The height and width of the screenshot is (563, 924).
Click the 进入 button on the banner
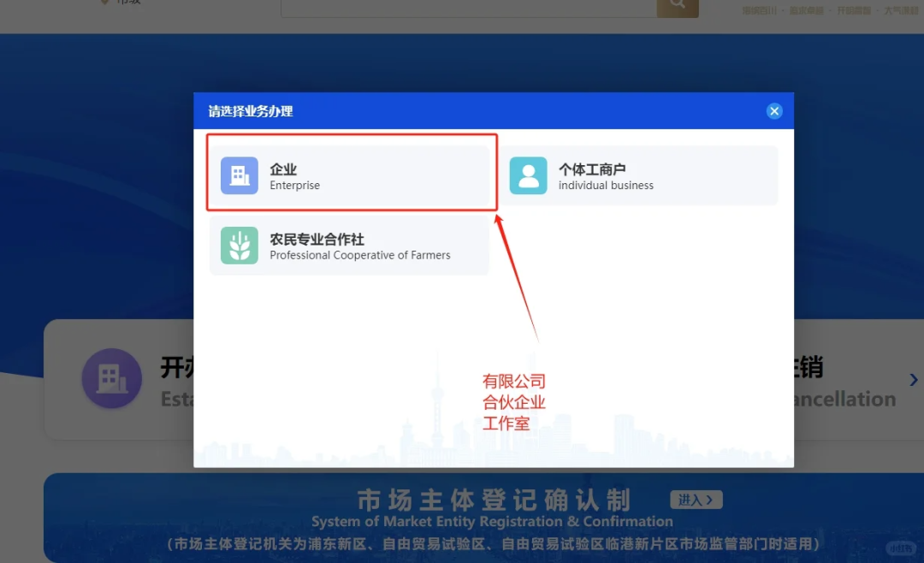point(696,499)
